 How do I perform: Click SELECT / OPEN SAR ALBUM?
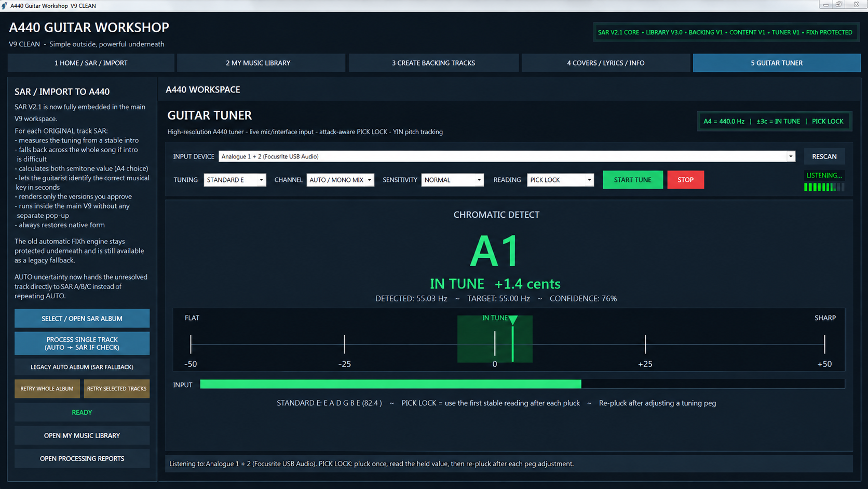click(82, 319)
